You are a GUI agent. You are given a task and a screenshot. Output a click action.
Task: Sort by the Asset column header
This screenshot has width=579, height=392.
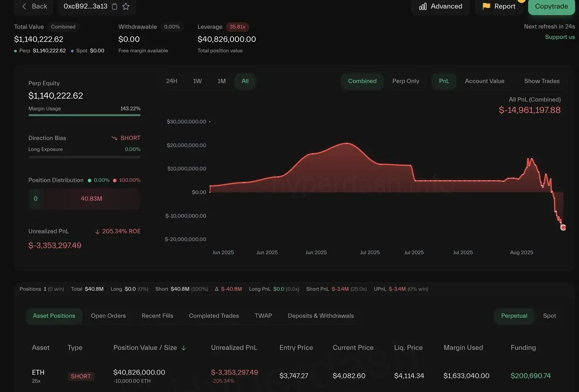[x=41, y=348]
